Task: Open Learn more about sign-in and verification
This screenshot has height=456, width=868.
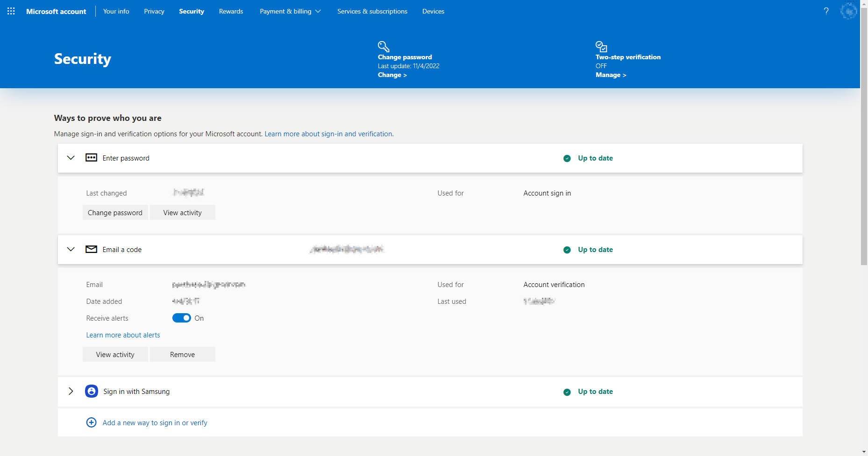Action: click(328, 133)
